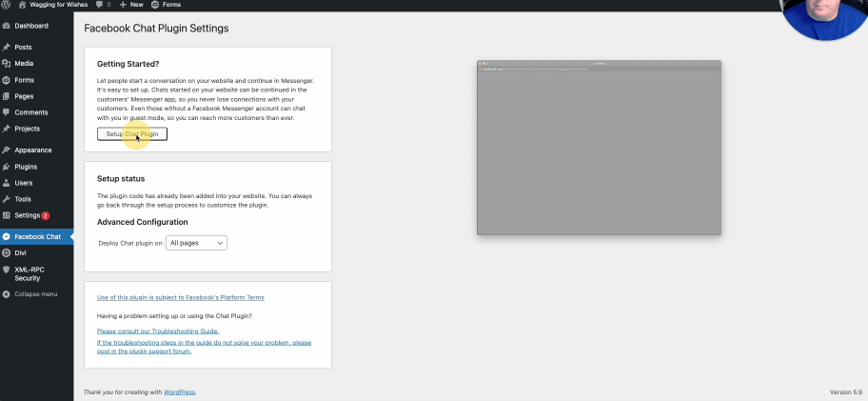Open the Divi menu label

[21, 253]
